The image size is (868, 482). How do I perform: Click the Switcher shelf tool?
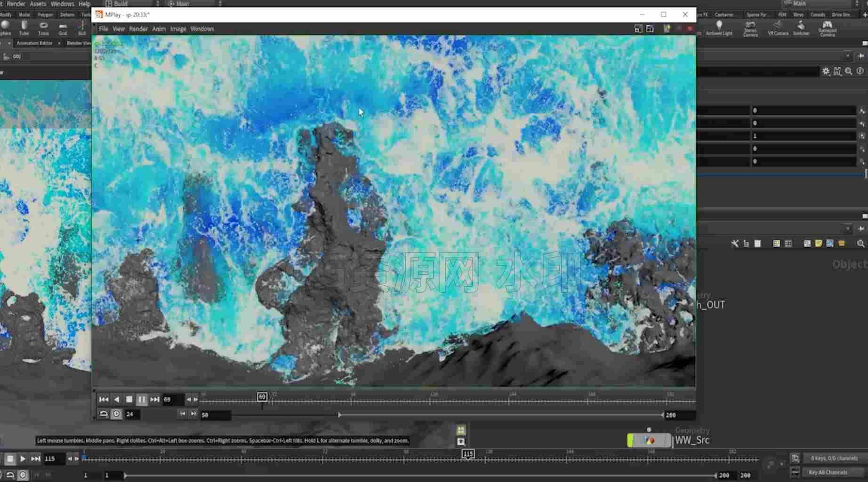801,28
